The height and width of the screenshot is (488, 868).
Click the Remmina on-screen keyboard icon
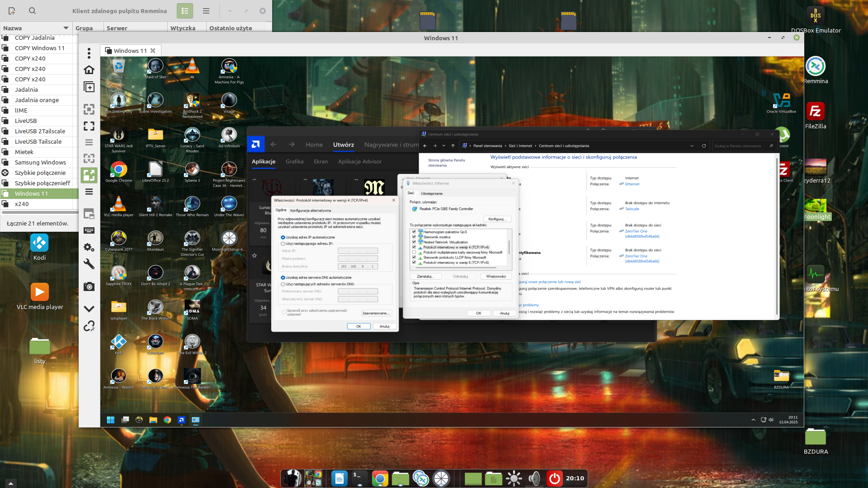tap(89, 230)
